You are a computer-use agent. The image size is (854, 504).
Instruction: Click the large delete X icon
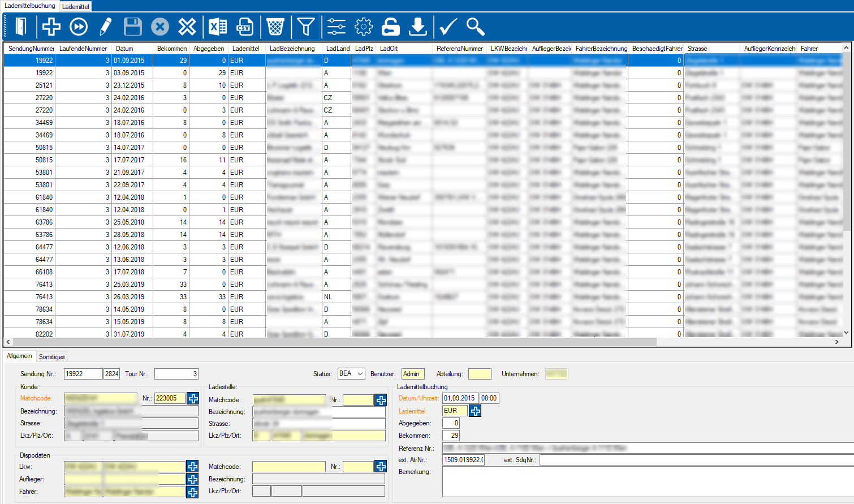coord(187,27)
